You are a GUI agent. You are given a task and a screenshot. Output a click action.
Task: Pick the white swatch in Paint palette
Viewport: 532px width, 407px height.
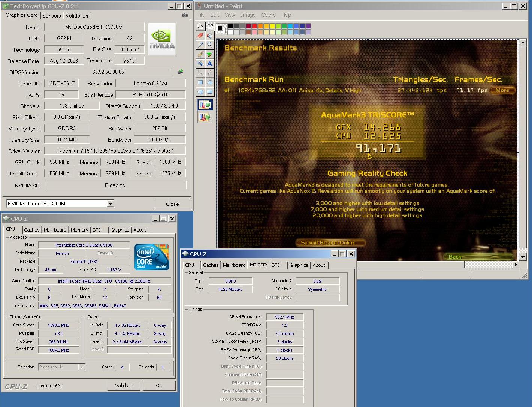coord(230,32)
